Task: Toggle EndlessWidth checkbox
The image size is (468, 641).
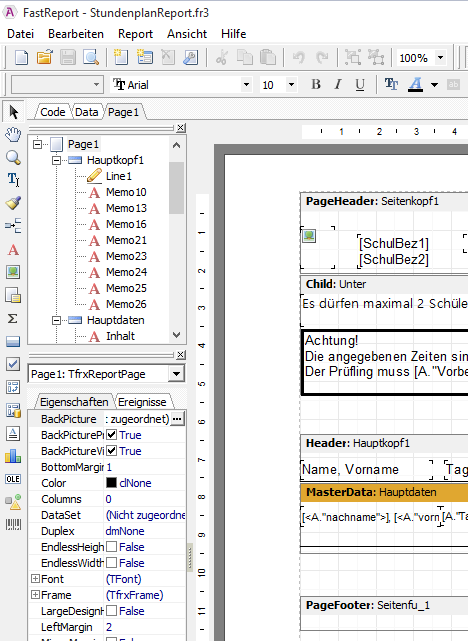Action: (x=112, y=563)
